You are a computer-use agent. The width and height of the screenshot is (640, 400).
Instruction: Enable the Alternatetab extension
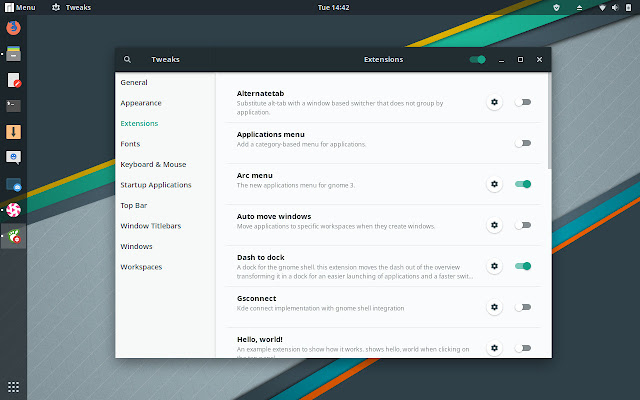[x=523, y=102]
